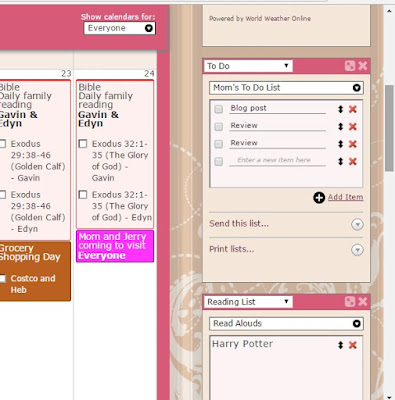Open the Reading List widget type dropdown
Viewport: 395px width, 400px height.
point(248,302)
